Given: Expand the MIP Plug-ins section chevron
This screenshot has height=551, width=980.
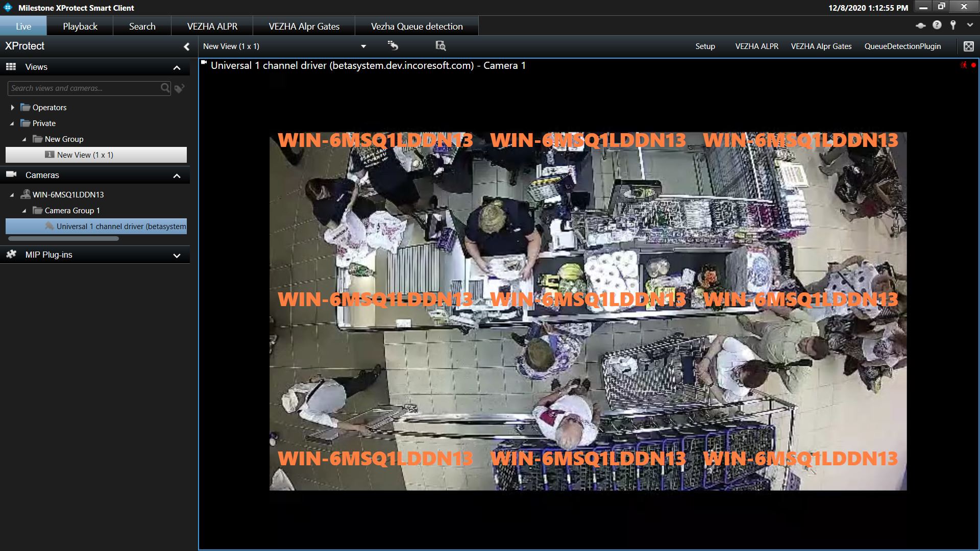Looking at the screenshot, I should tap(177, 255).
